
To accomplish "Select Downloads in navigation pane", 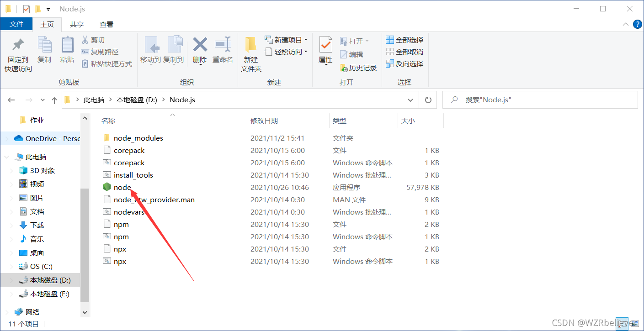I will [x=32, y=226].
